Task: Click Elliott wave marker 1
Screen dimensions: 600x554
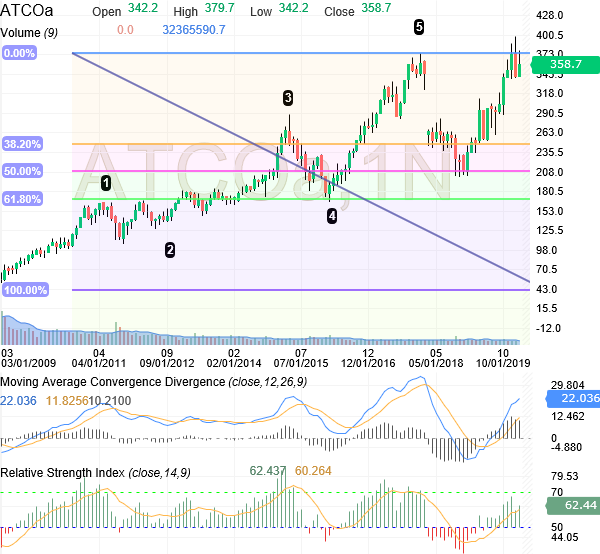Action: (x=106, y=183)
